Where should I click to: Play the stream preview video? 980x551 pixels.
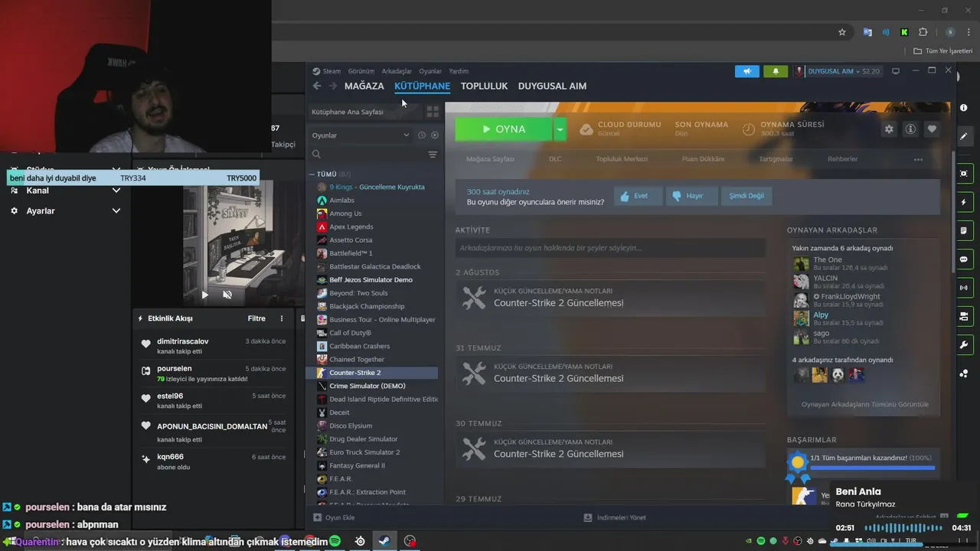pos(204,295)
